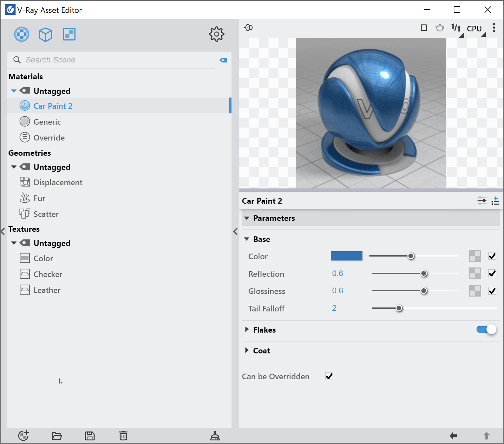504x444 pixels.
Task: Open the Geometry category cube icon
Action: [45, 34]
